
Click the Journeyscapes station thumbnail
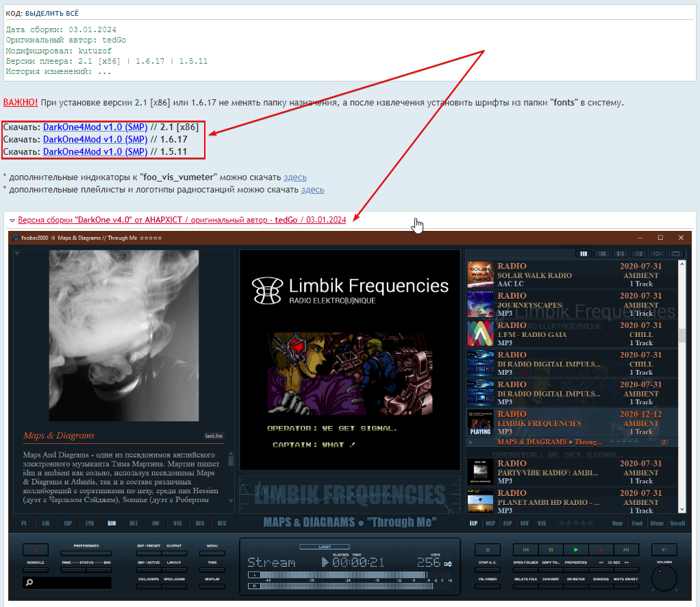(480, 303)
